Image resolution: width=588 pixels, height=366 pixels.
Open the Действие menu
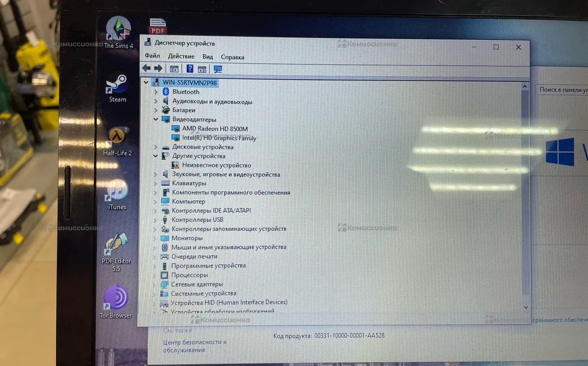pyautogui.click(x=181, y=56)
